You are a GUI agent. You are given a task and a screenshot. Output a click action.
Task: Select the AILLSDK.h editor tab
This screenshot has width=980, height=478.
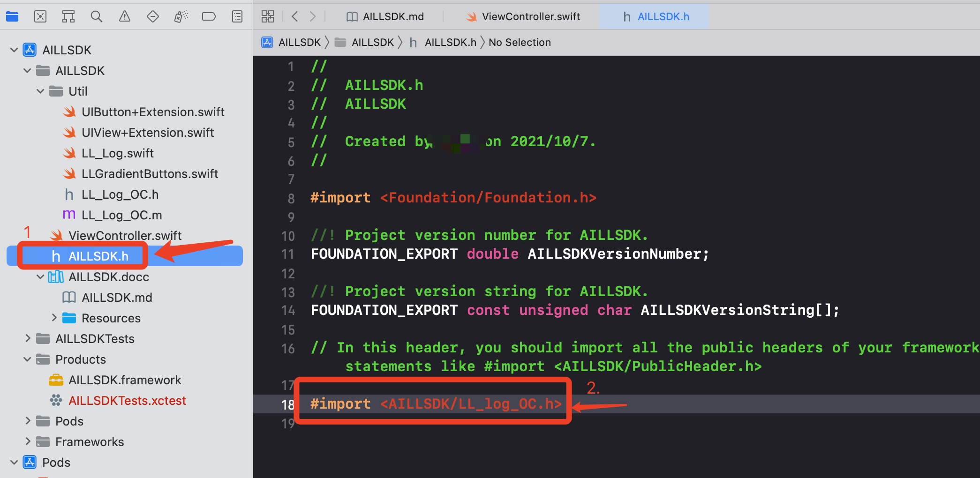(x=655, y=17)
